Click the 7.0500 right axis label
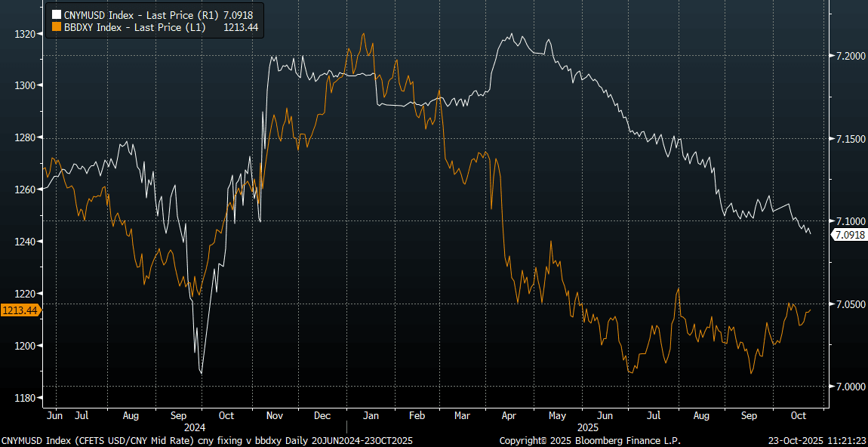This screenshot has width=868, height=447. (850, 304)
